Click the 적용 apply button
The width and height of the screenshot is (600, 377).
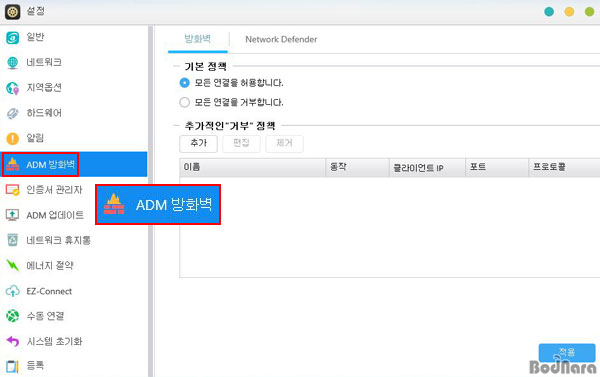[x=567, y=353]
